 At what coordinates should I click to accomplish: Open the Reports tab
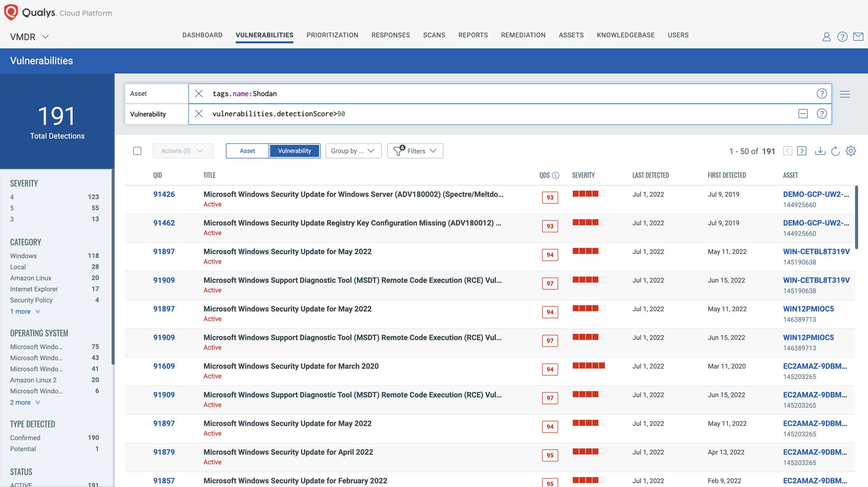point(473,35)
